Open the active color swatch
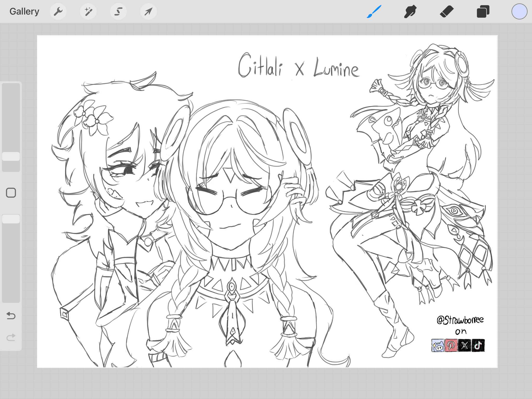 [x=519, y=11]
